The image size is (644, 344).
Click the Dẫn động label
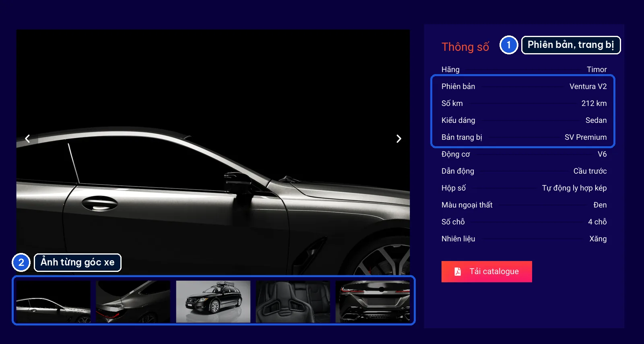click(458, 171)
